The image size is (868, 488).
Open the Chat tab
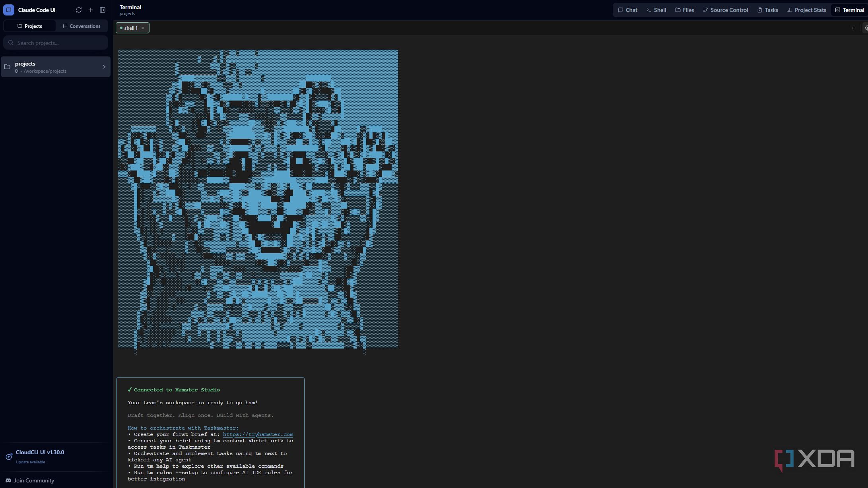coord(627,10)
